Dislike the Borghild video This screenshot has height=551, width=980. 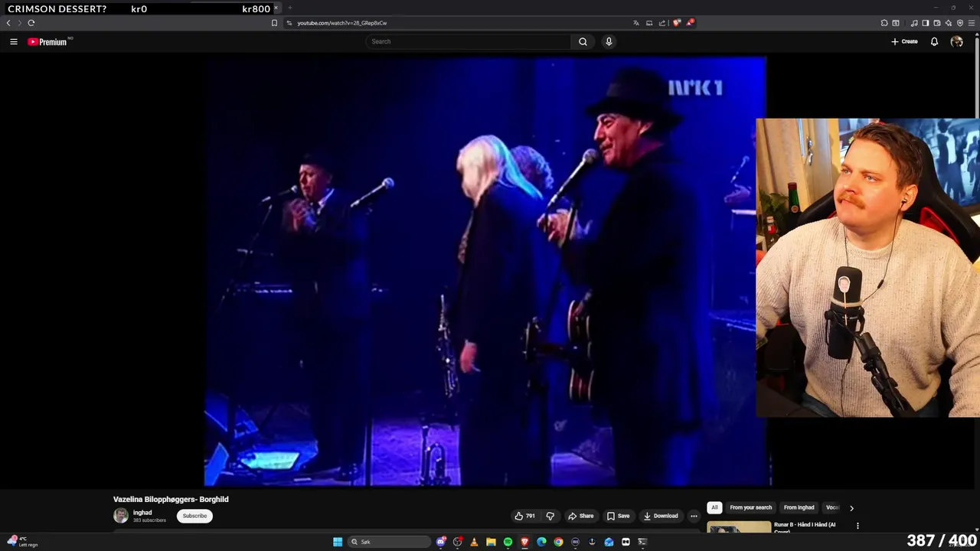[550, 516]
